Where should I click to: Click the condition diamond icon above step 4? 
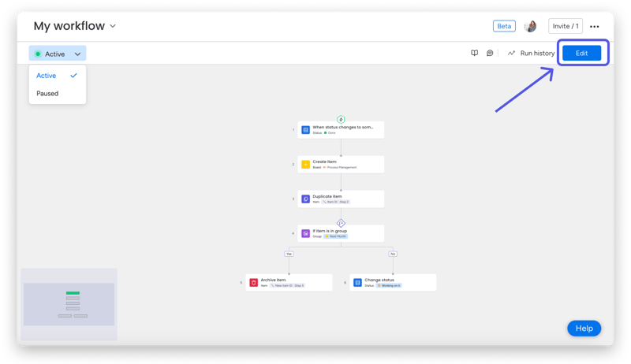point(341,223)
